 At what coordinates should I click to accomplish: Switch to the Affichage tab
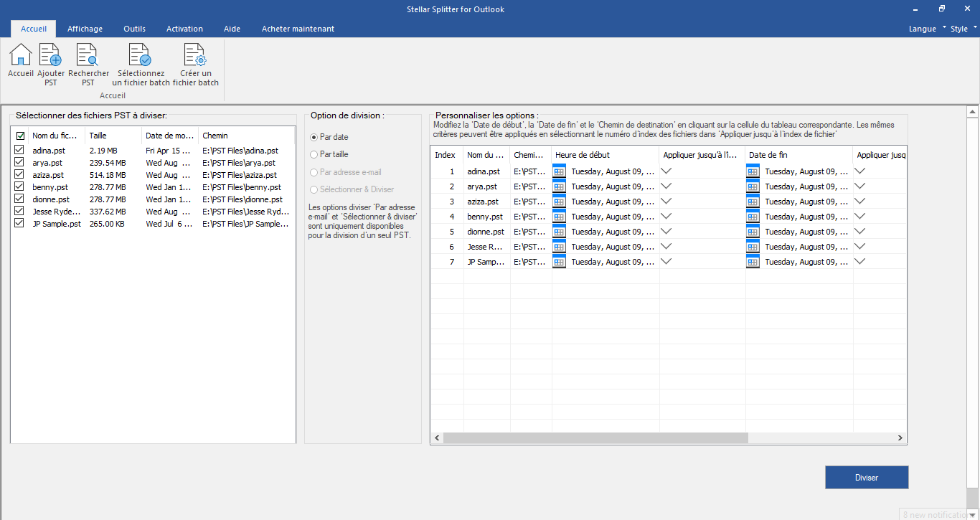(85, 29)
